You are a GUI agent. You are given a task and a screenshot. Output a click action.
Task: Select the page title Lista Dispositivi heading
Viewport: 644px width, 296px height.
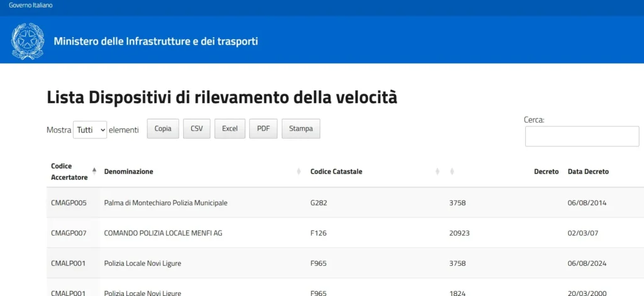coord(222,98)
